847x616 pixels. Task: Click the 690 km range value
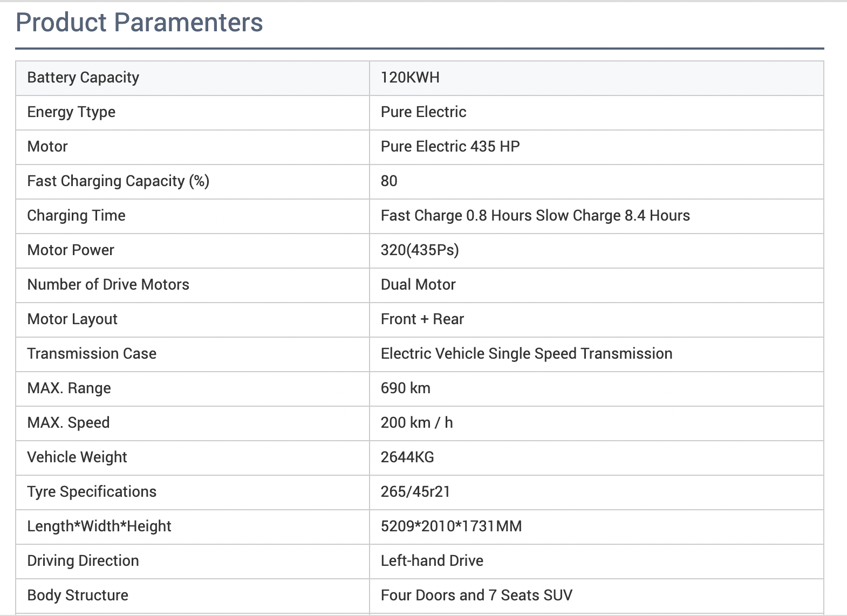coord(405,388)
